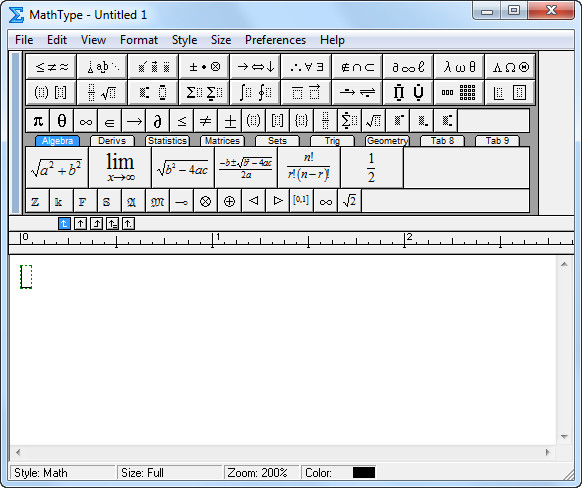
Task: Insert the element-of symbol
Action: [x=110, y=121]
